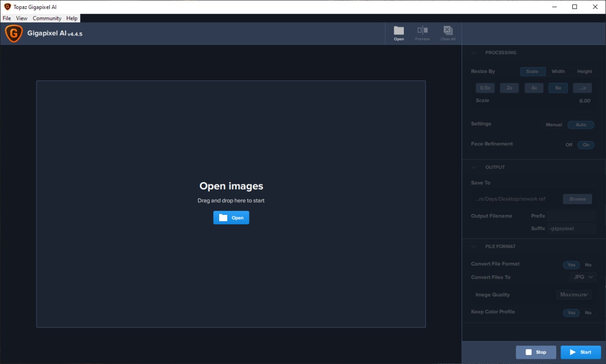Screen dimensions: 606x364
Task: Set Settings to Auto
Action: coord(581,125)
